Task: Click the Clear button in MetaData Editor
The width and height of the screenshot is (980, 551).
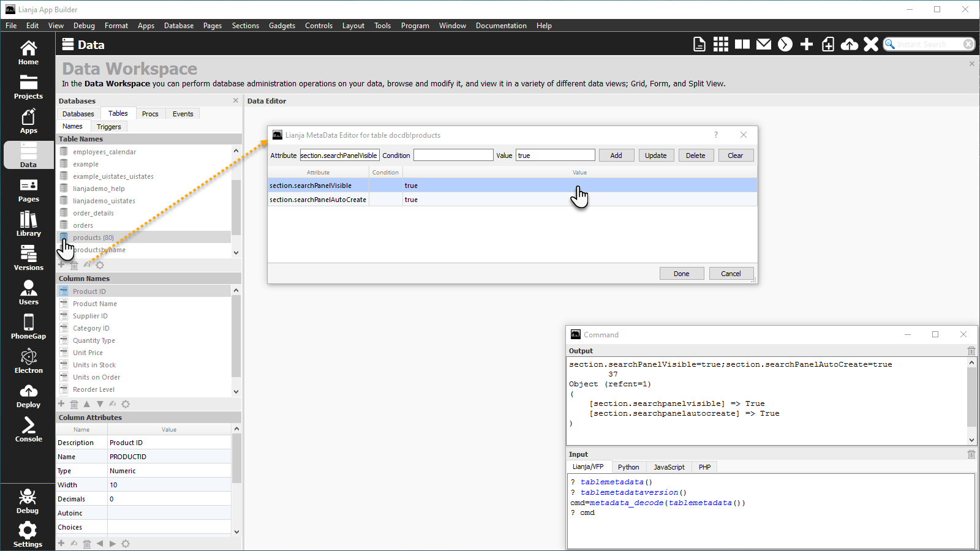Action: pos(736,156)
